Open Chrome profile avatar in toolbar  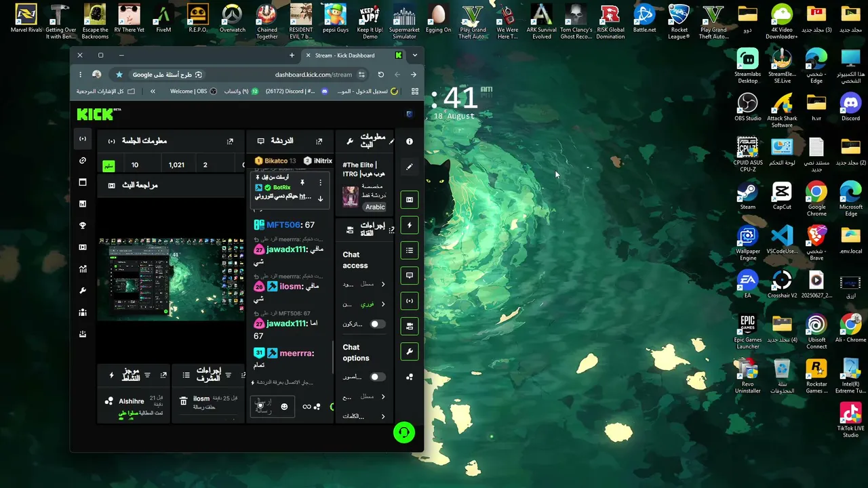coord(97,75)
